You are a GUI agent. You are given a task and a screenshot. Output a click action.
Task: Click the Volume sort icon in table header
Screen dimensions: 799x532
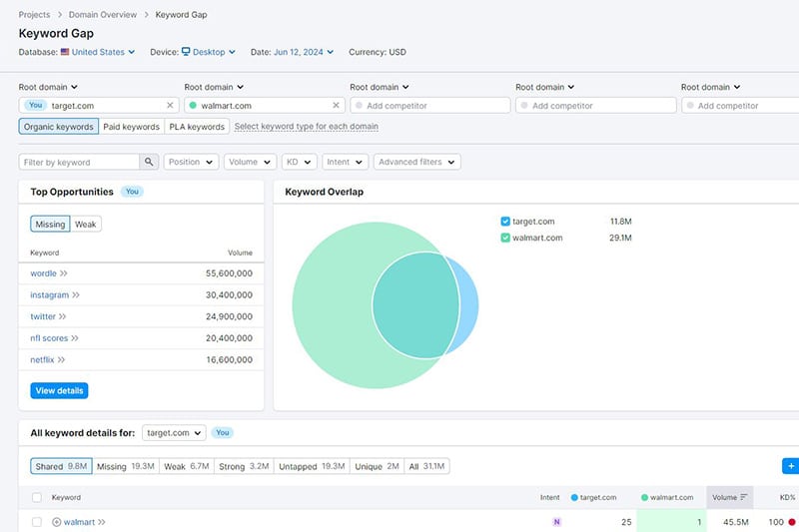pyautogui.click(x=744, y=497)
